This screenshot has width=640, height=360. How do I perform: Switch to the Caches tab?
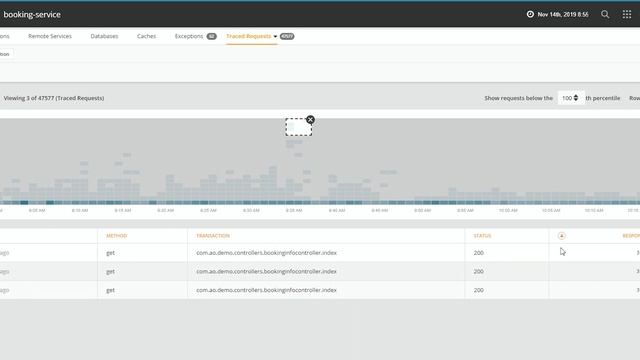click(x=146, y=36)
